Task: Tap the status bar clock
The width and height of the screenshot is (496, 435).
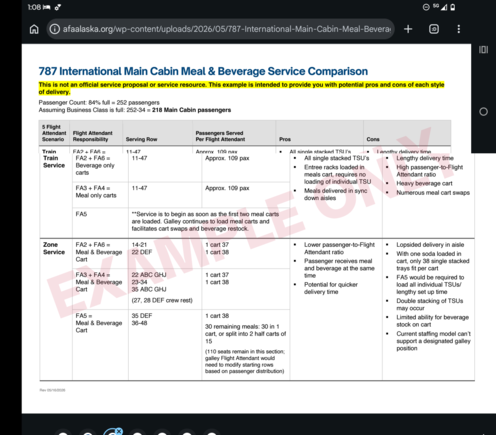Action: click(34, 7)
